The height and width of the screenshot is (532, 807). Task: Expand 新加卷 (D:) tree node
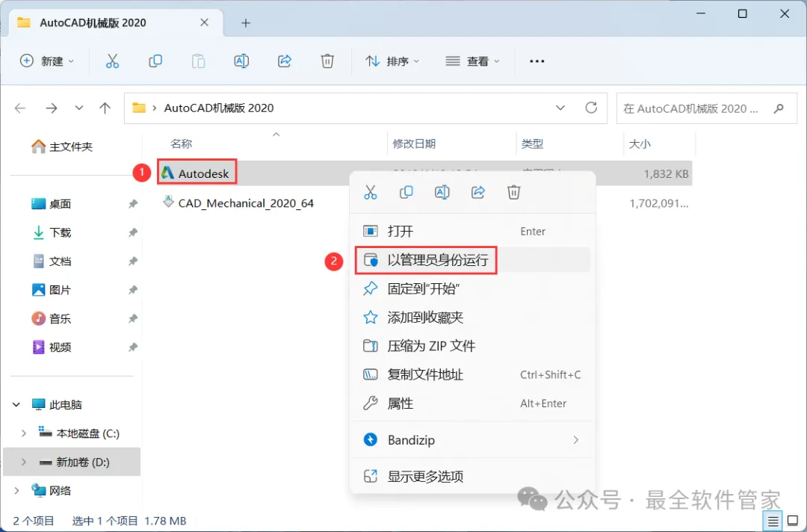pos(23,462)
